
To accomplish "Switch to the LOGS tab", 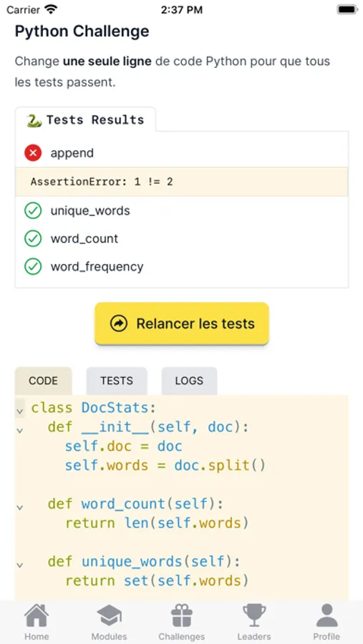I will coord(189,381).
